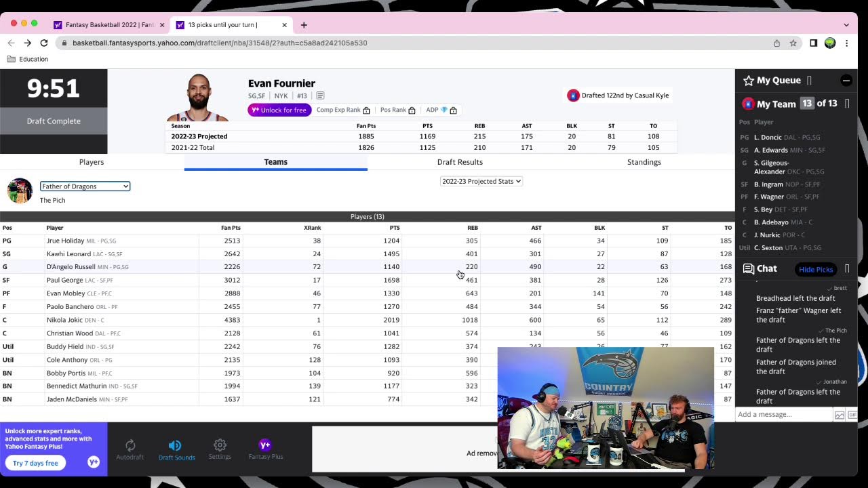Open the 2022-23 Projected Stats dropdown

tap(481, 181)
